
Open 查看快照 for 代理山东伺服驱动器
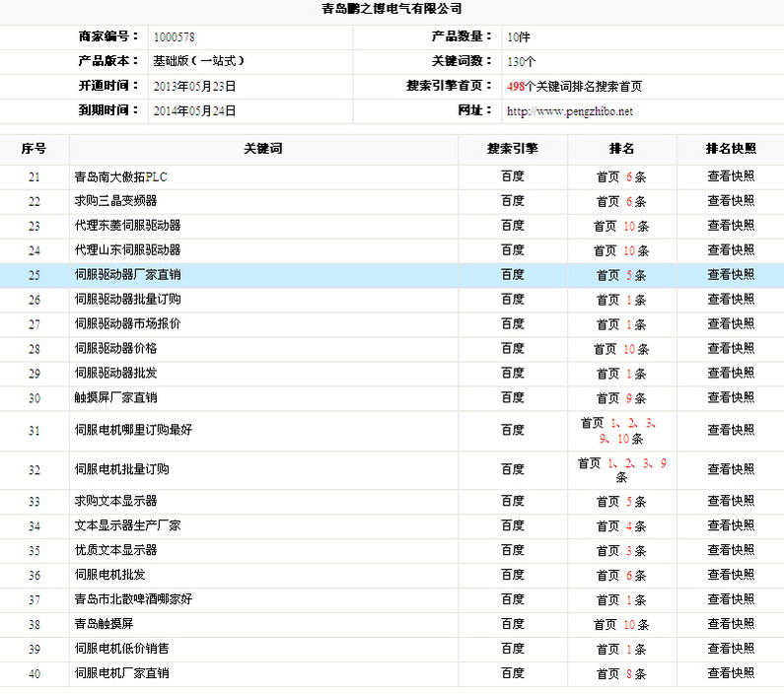pyautogui.click(x=731, y=249)
